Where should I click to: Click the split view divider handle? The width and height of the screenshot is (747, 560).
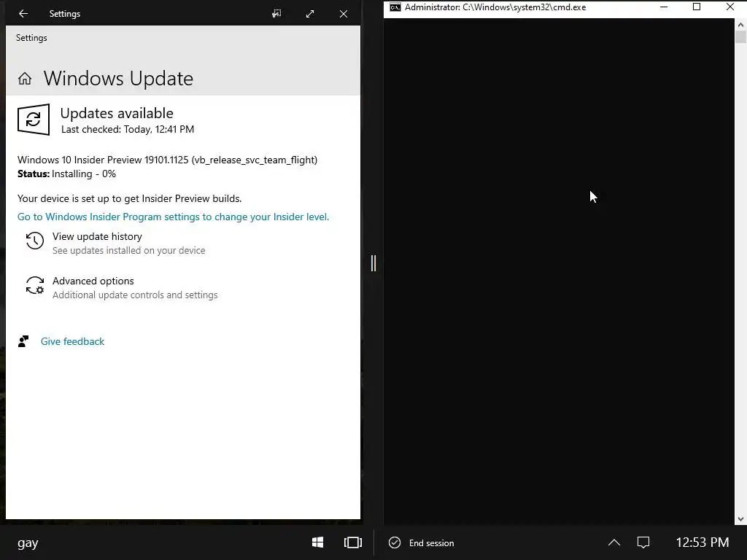coord(373,262)
